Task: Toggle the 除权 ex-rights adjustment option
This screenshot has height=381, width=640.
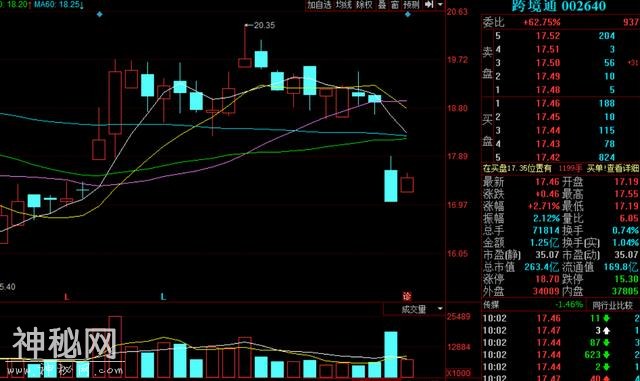Action: [364, 4]
